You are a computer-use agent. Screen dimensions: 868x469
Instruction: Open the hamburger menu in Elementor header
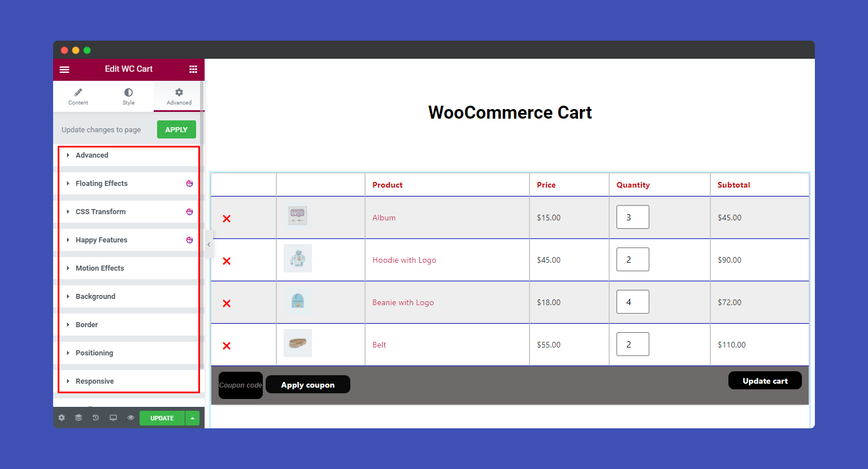(x=64, y=70)
